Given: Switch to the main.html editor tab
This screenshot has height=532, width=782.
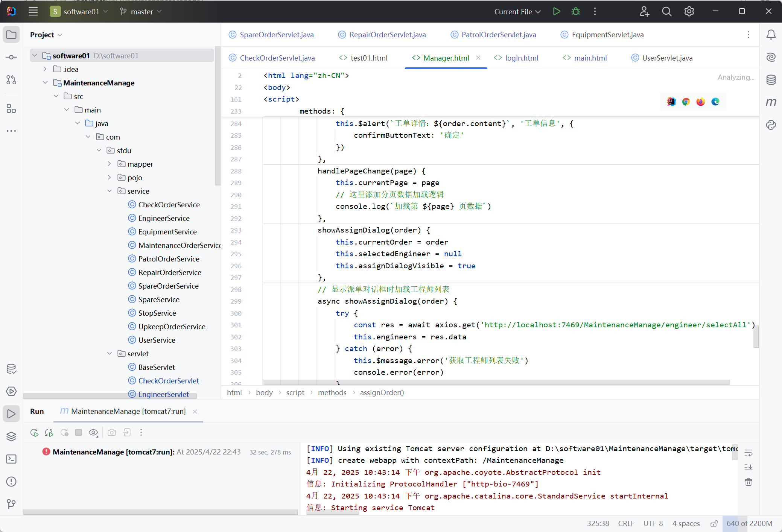Looking at the screenshot, I should [x=590, y=58].
